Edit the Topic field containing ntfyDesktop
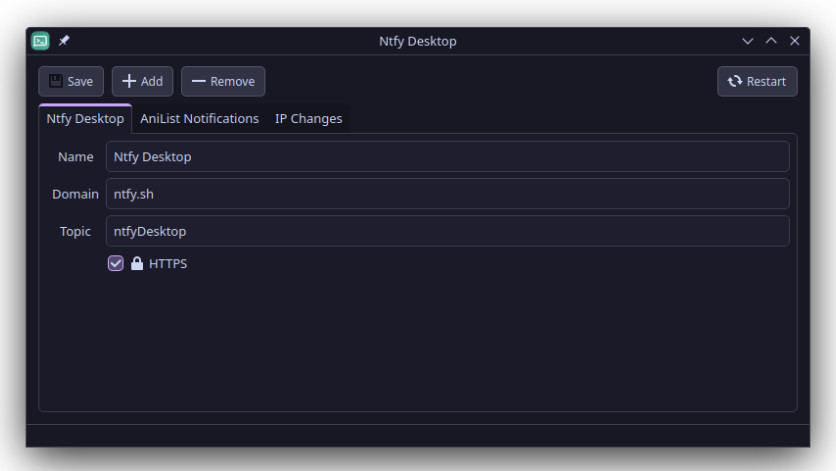Viewport: 836px width, 471px height. [x=448, y=231]
